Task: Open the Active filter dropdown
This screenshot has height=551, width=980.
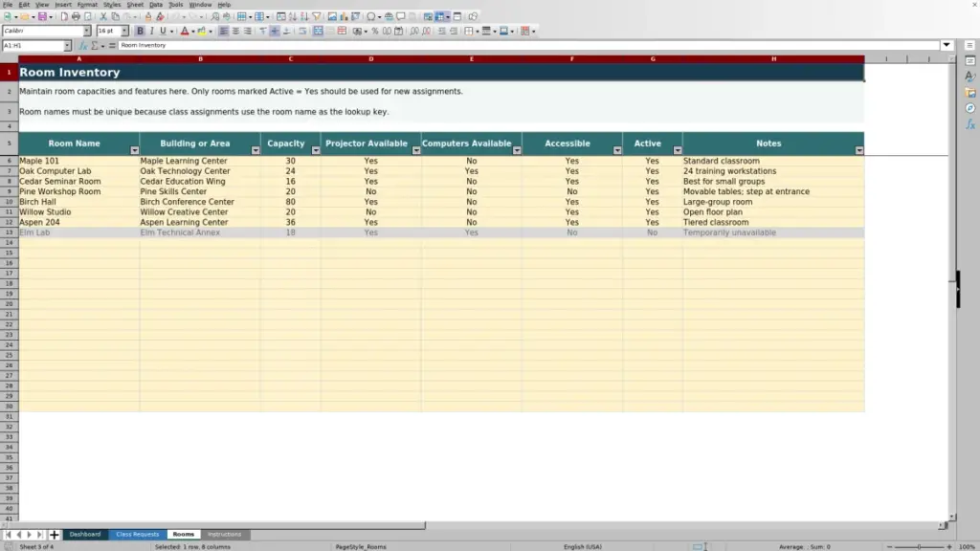Action: (x=678, y=150)
